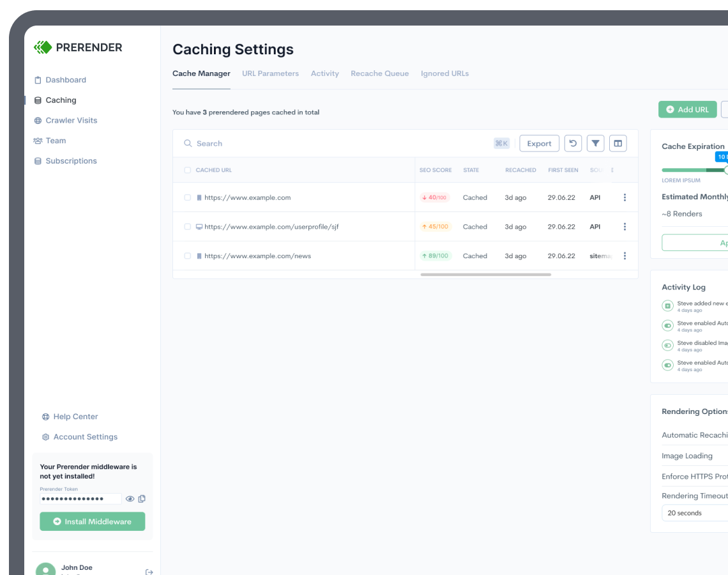This screenshot has height=575, width=728.
Task: Click the 'sitema' source cell
Action: (x=601, y=256)
